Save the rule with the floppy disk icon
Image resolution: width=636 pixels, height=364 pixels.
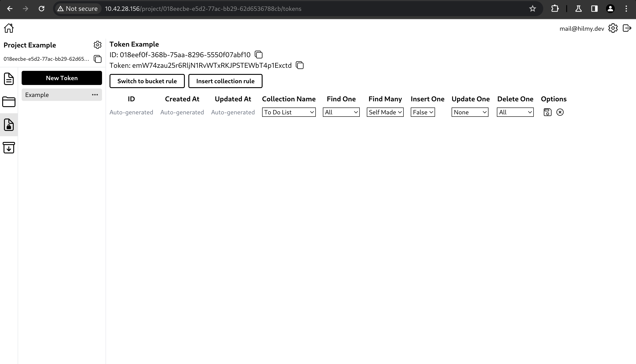(x=547, y=112)
